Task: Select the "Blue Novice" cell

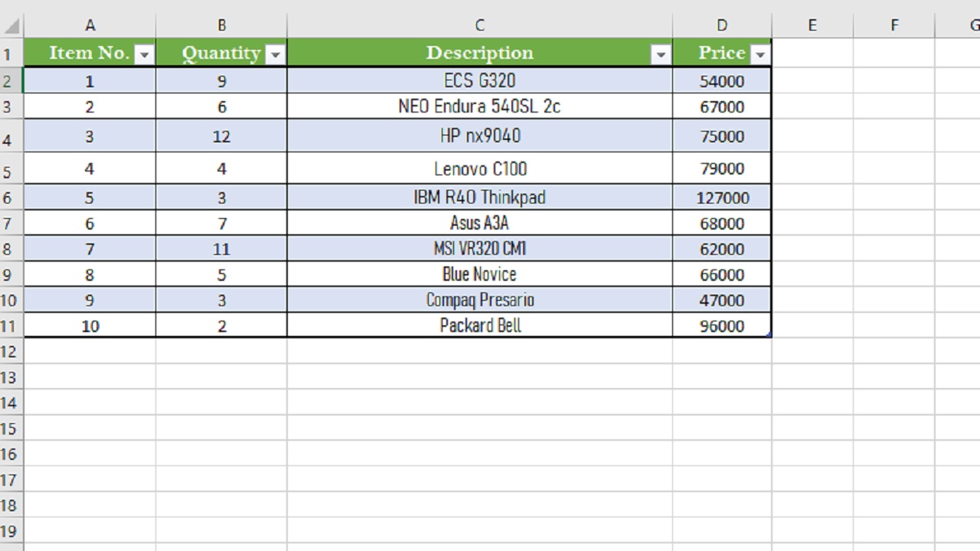Action: (480, 275)
